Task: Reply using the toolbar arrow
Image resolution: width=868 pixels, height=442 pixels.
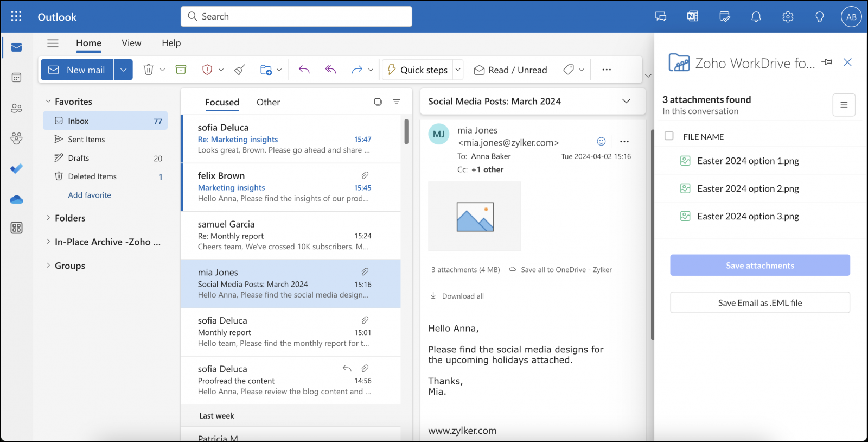Action: pos(304,70)
